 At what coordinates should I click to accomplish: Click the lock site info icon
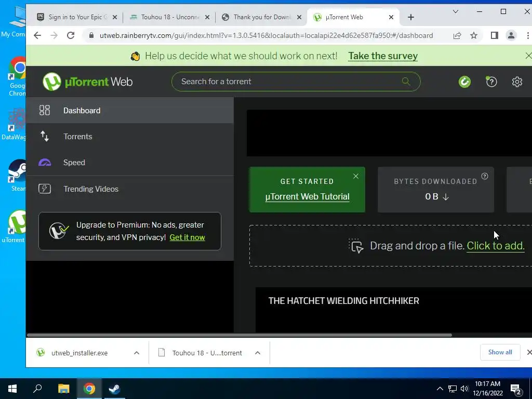pyautogui.click(x=91, y=35)
